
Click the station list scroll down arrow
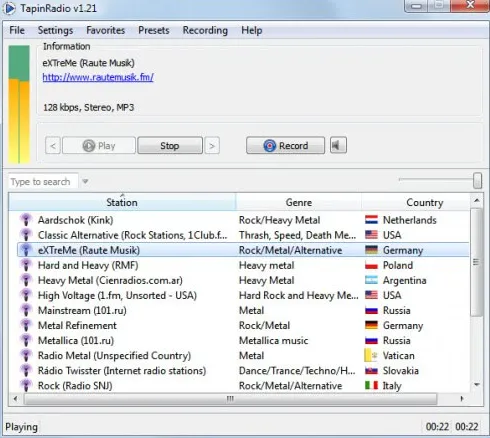[477, 385]
